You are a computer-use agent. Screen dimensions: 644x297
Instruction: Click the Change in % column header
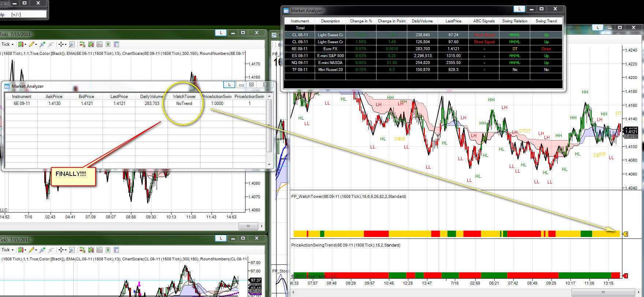point(361,21)
